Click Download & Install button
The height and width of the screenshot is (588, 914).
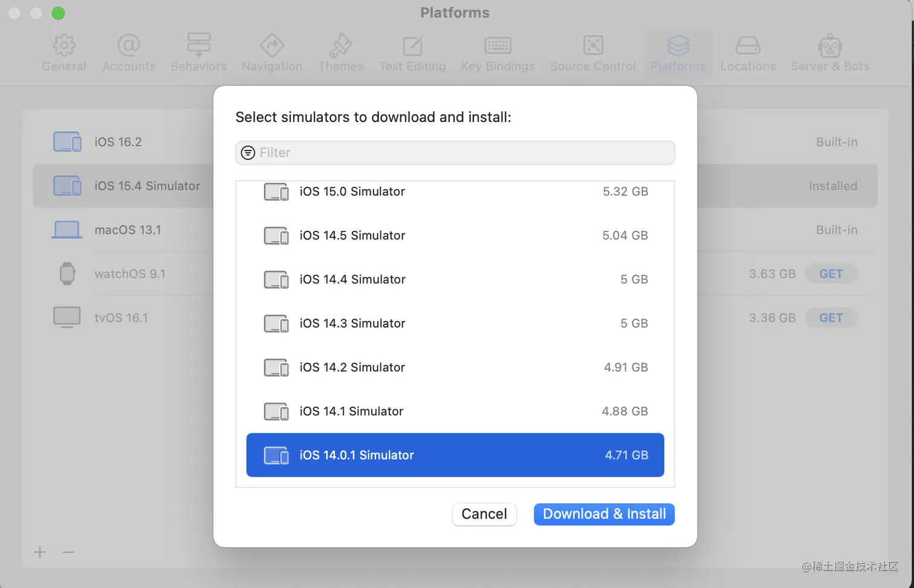[604, 514]
